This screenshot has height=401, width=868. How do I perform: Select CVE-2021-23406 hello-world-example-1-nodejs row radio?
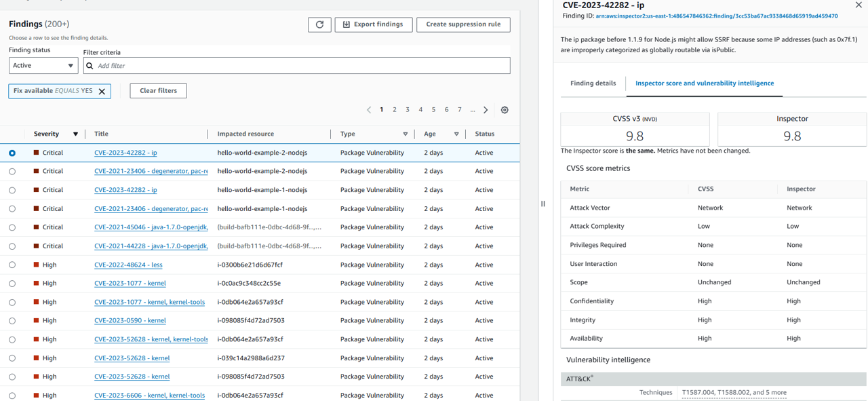click(x=12, y=209)
